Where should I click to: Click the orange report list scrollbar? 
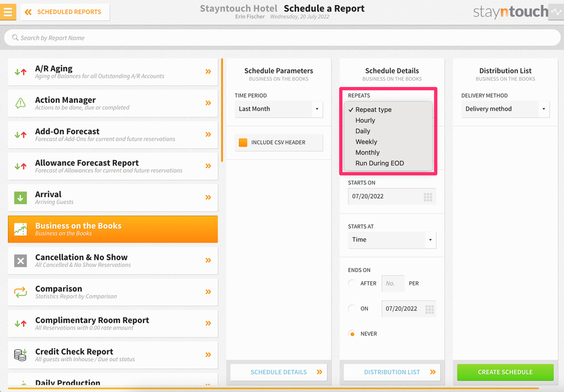click(x=222, y=110)
